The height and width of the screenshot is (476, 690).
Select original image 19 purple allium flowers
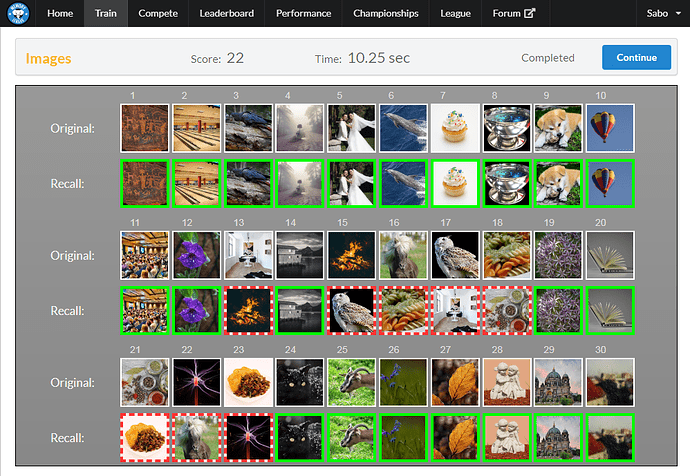click(558, 255)
